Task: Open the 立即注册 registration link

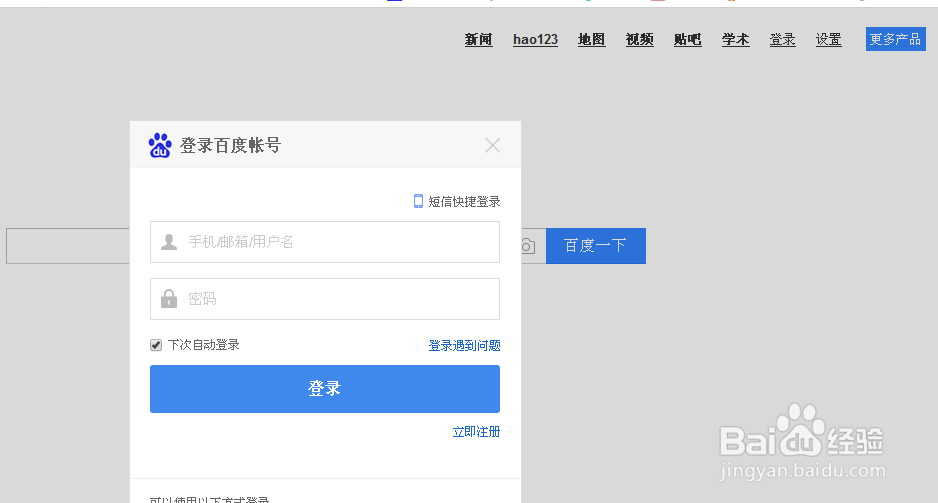Action: pyautogui.click(x=476, y=432)
